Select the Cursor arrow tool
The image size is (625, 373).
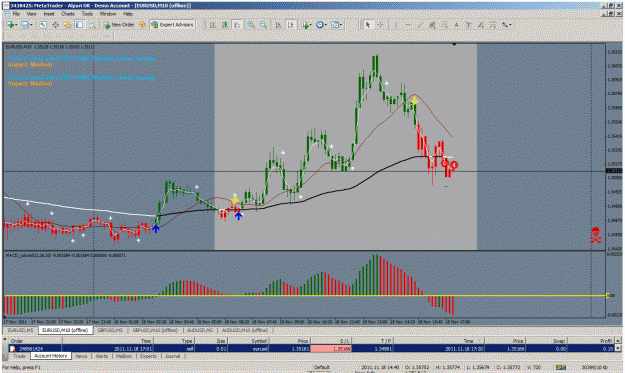368,25
